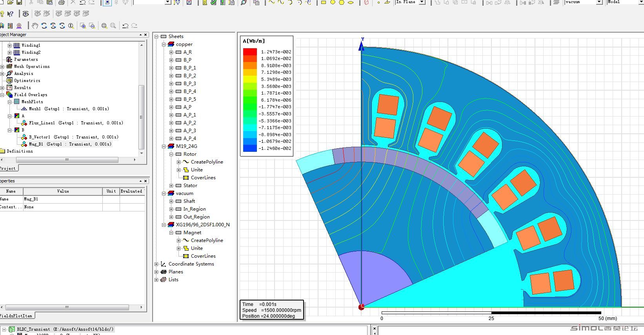Click the Optimetrics icon
Screen dimensions: 644x335
(9, 80)
